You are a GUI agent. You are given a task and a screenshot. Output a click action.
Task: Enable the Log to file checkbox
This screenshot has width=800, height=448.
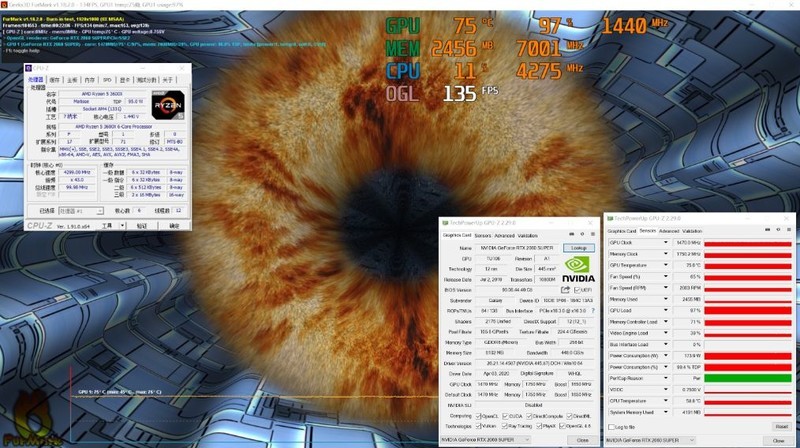pyautogui.click(x=612, y=427)
